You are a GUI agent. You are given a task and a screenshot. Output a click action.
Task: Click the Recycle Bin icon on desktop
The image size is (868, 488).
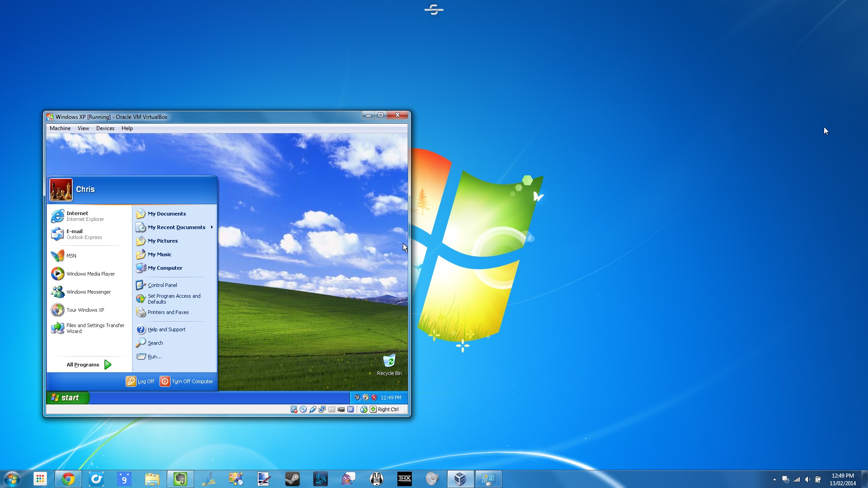point(389,361)
